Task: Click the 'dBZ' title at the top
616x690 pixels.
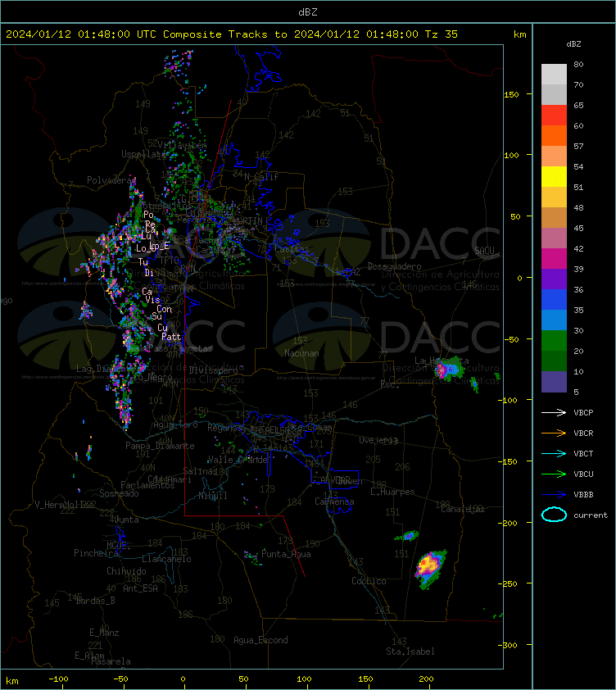Action: click(307, 12)
